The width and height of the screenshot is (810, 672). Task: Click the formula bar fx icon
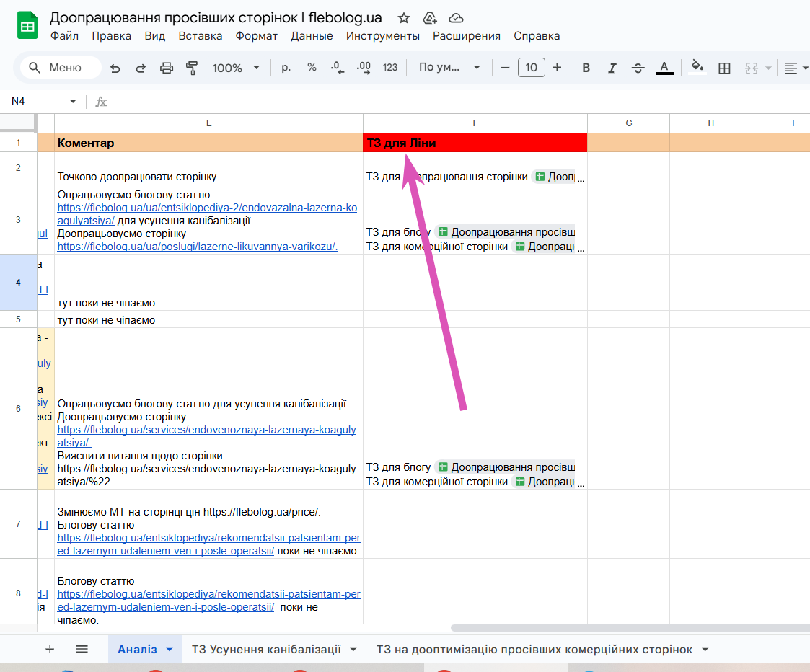coord(101,102)
